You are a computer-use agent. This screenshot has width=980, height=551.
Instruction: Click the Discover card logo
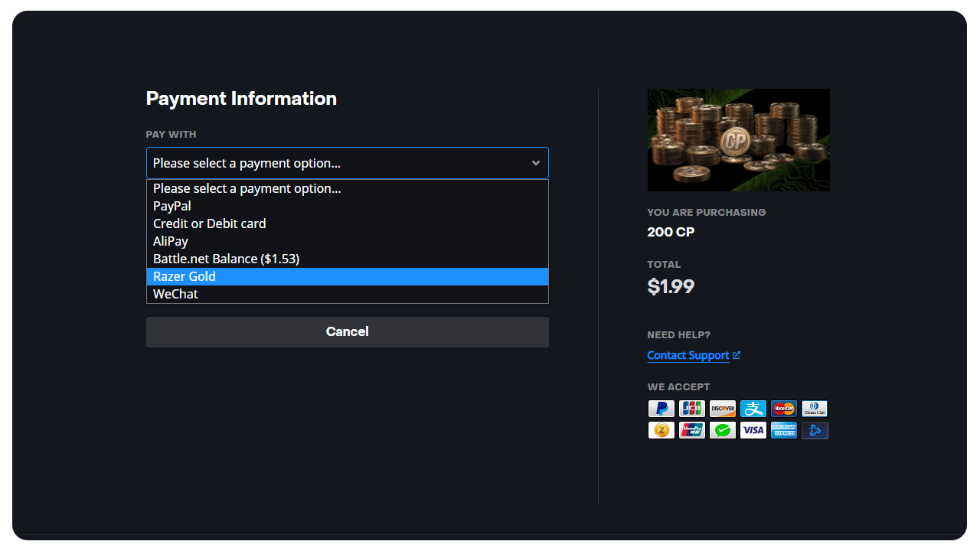tap(723, 409)
